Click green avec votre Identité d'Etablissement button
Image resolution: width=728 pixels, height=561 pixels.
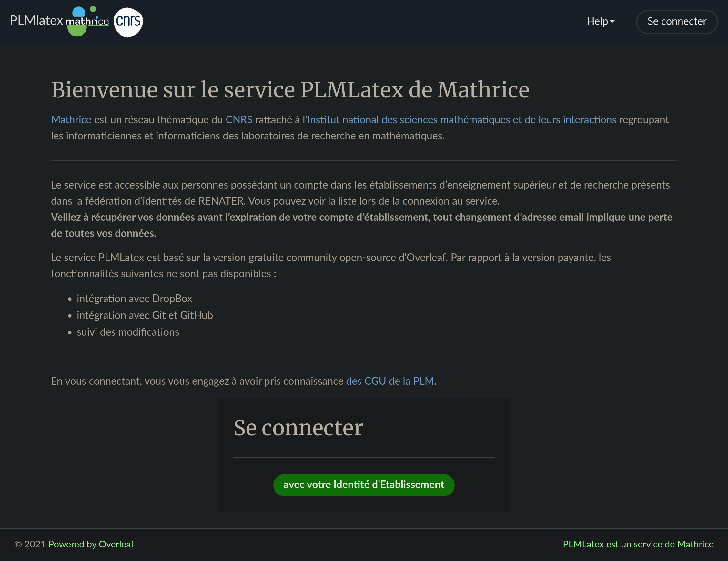pos(364,485)
